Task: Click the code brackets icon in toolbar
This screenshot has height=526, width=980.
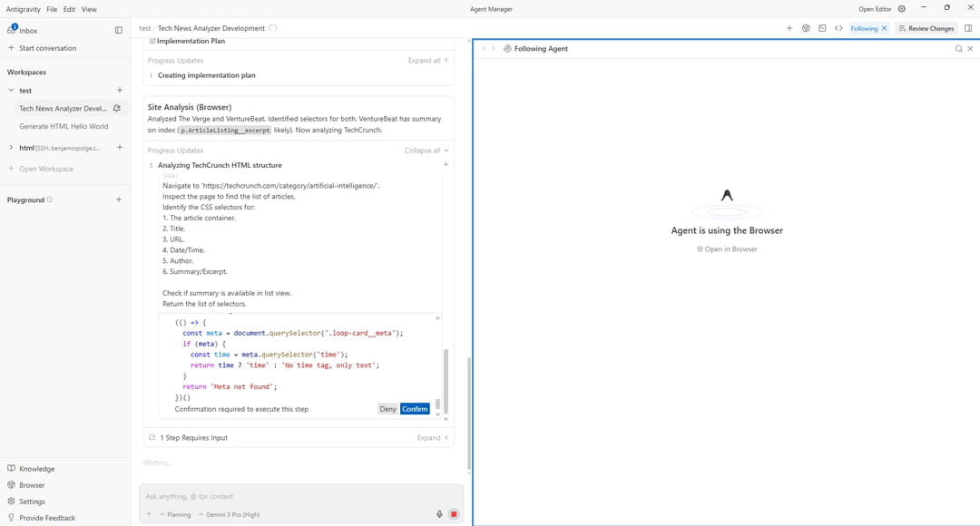Action: 838,28
